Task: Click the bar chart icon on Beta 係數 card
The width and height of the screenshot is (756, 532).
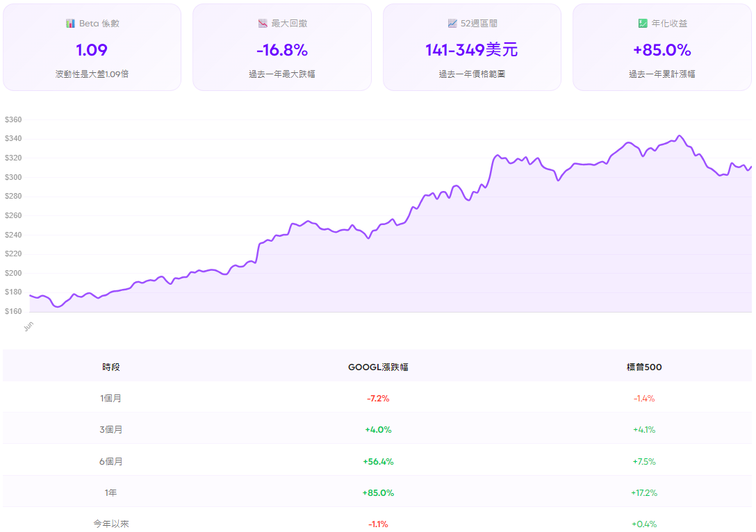Action: (69, 23)
